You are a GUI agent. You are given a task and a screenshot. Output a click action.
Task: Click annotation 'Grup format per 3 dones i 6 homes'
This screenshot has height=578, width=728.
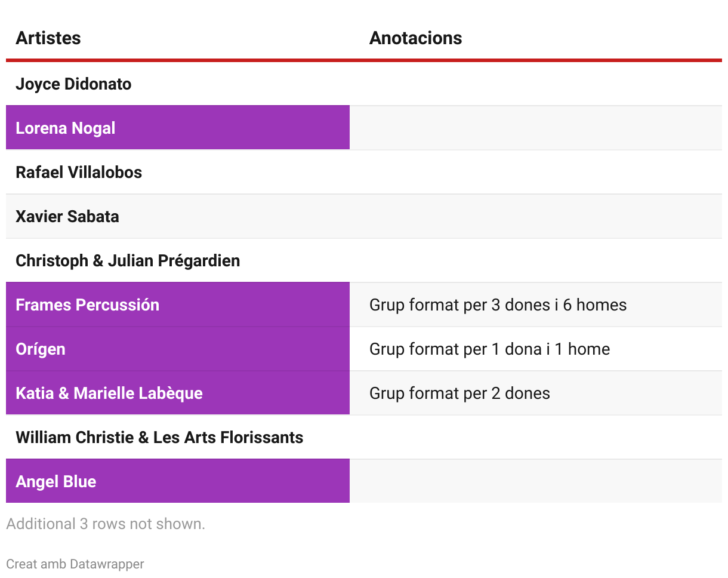click(498, 305)
